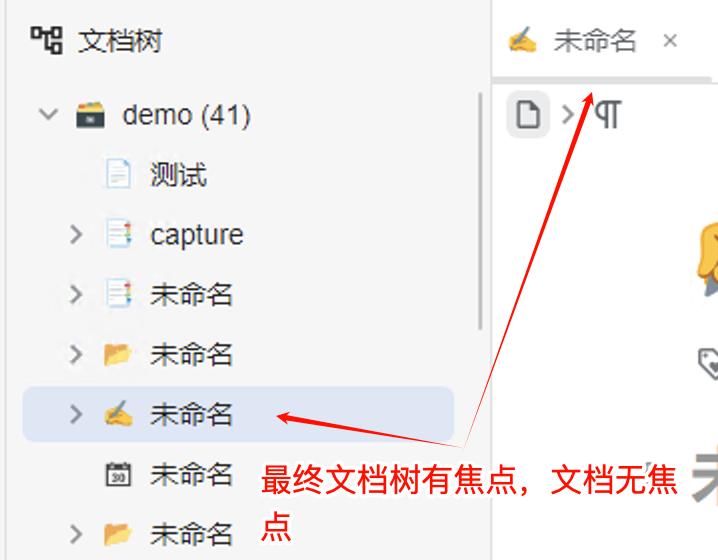Click the demo notebook box icon
The width and height of the screenshot is (718, 560).
(x=90, y=114)
